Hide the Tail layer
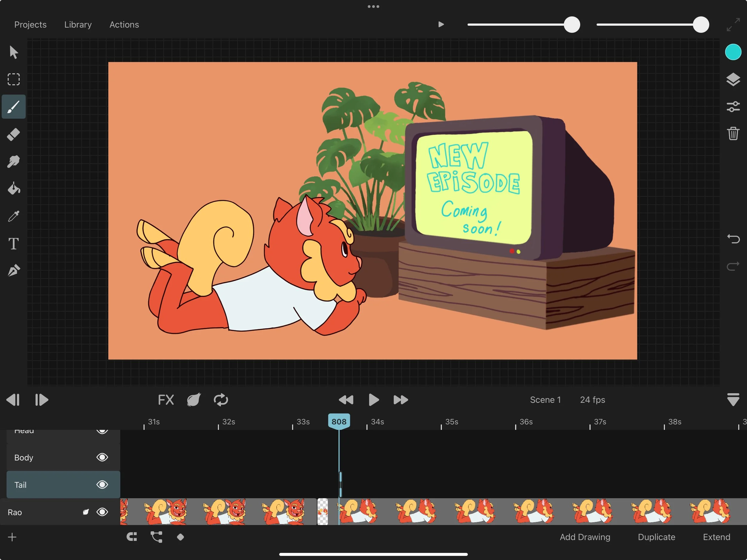 [x=102, y=485]
